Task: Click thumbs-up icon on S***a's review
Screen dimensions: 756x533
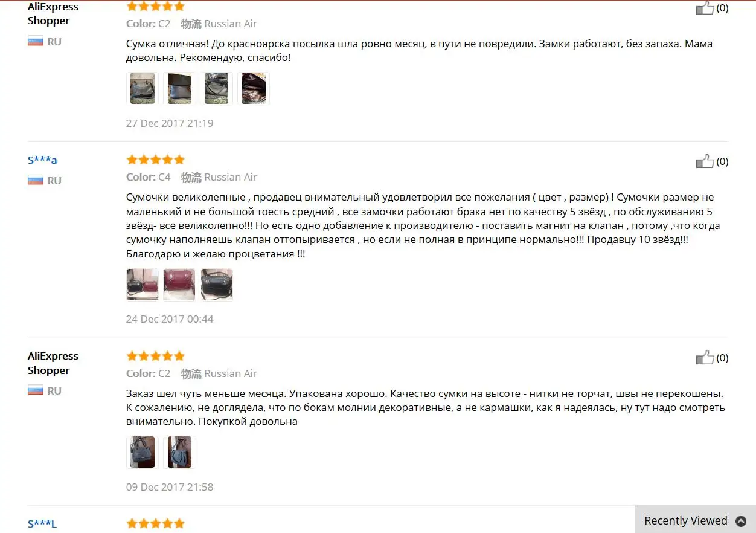Action: 705,161
